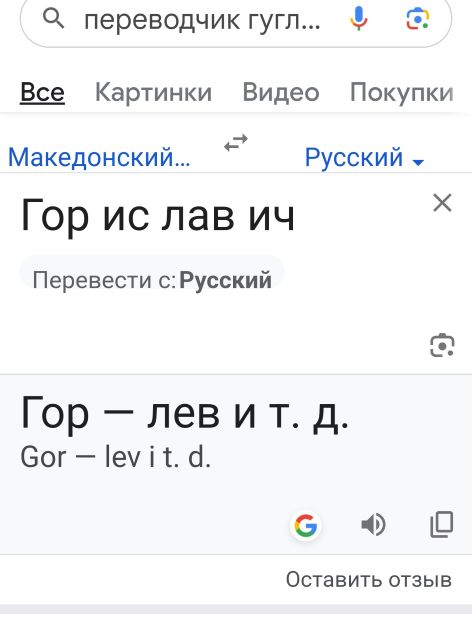Open the Русский target language dropdown
Screen dimensions: 472x633
(364, 157)
